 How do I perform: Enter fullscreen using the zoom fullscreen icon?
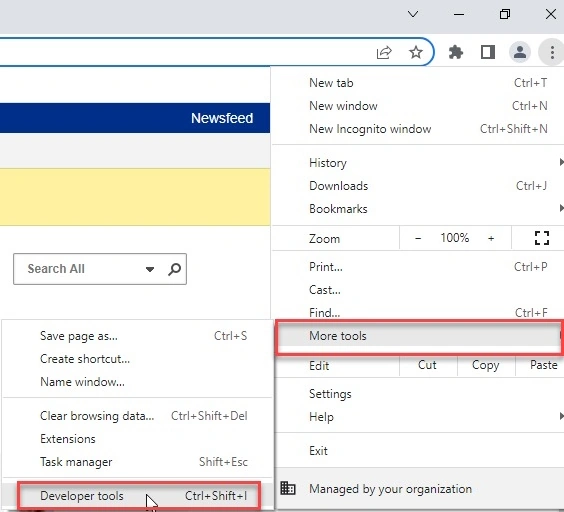(x=541, y=238)
